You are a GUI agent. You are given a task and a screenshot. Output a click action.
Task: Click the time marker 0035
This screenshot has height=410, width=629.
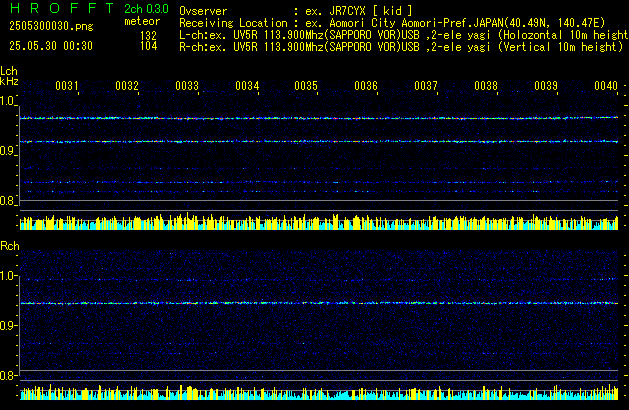306,86
